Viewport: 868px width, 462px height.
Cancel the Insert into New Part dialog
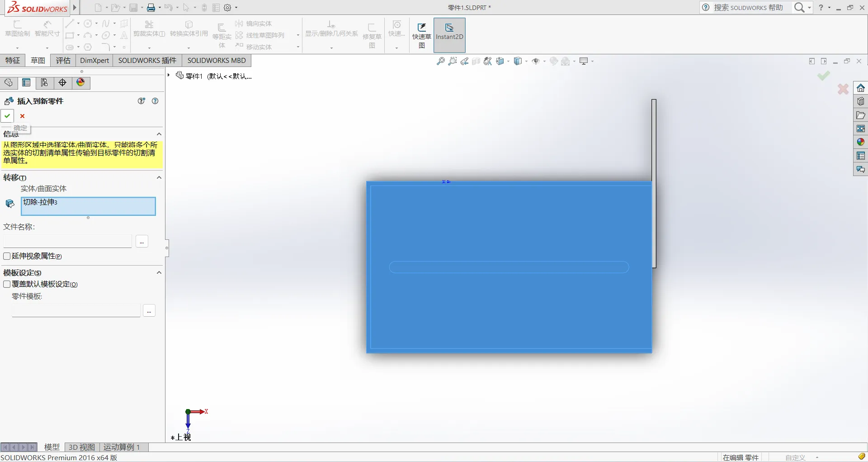tap(22, 116)
